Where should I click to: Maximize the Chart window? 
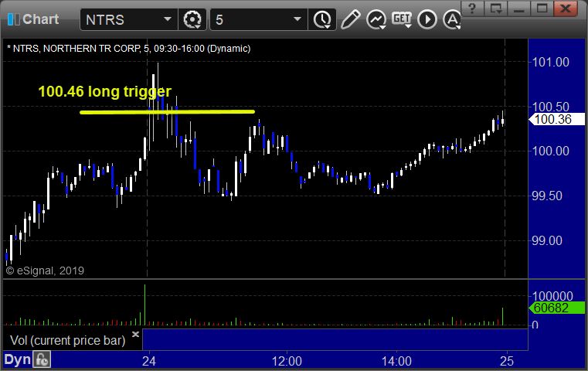pos(542,9)
